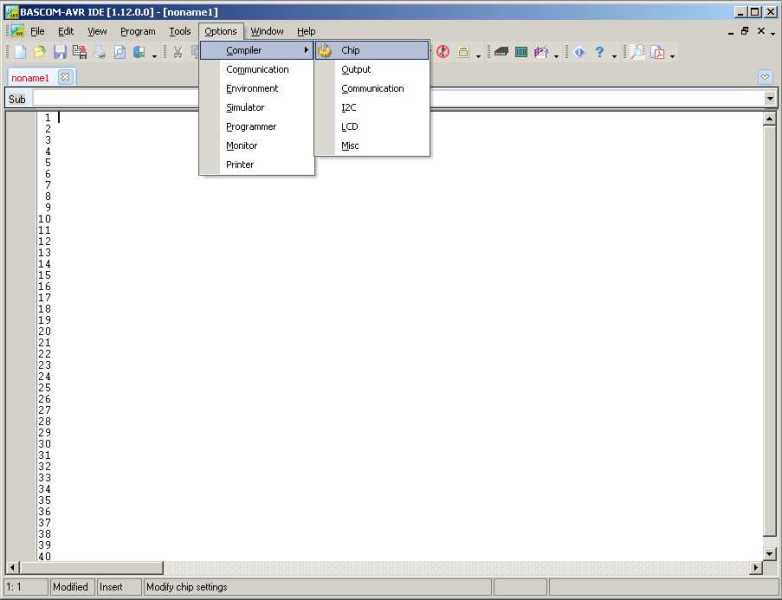Open the Sub combo box dropdown arrow
The height and width of the screenshot is (600, 782).
pos(770,98)
